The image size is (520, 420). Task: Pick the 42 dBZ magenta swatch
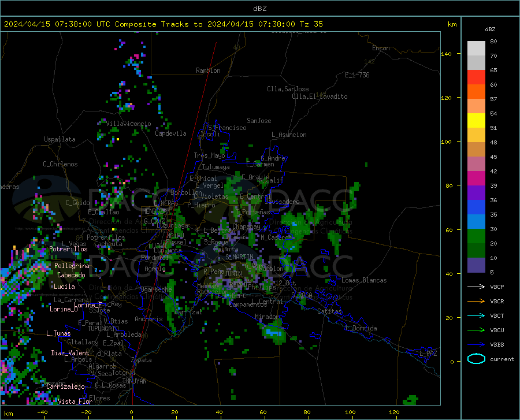click(476, 179)
